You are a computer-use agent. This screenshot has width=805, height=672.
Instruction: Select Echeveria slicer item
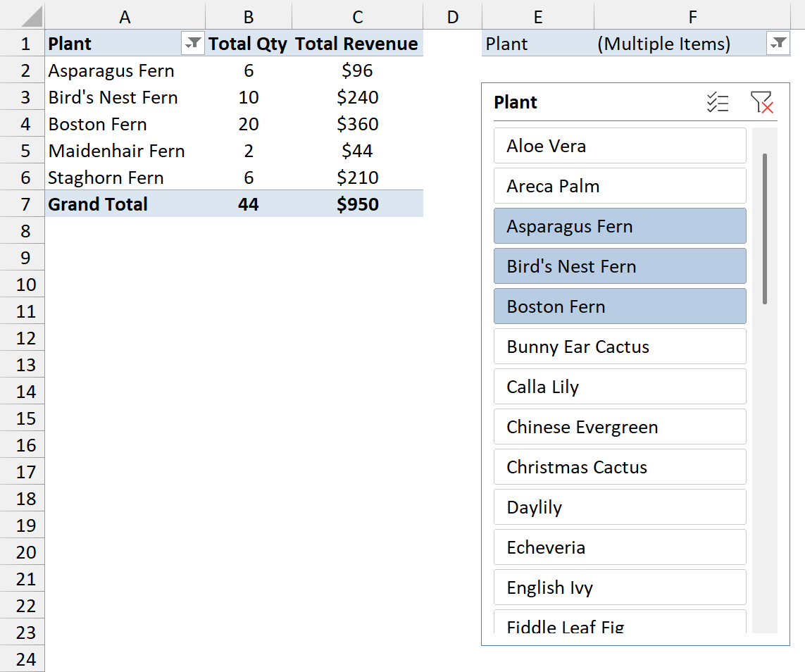point(620,547)
